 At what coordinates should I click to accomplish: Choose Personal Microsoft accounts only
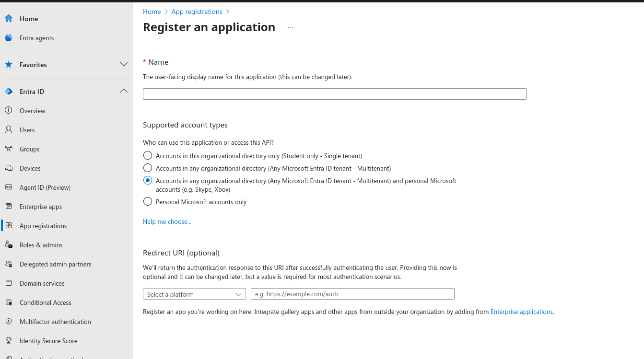pyautogui.click(x=148, y=202)
